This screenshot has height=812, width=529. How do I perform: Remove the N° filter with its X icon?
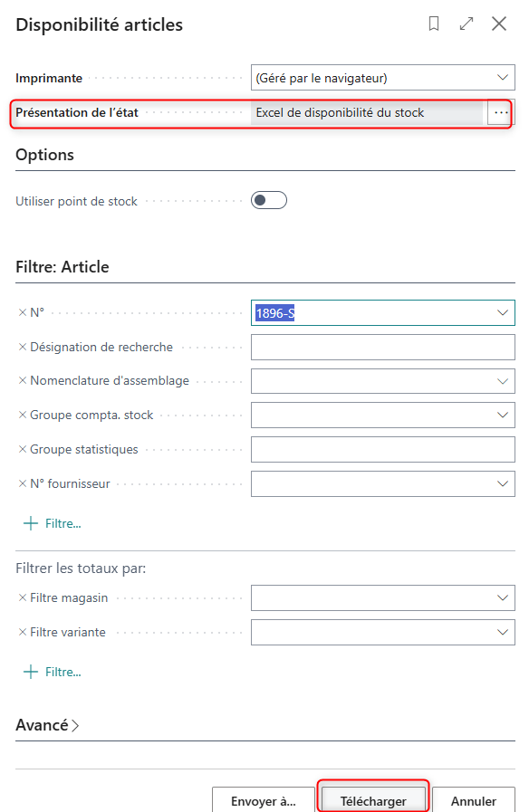click(23, 313)
